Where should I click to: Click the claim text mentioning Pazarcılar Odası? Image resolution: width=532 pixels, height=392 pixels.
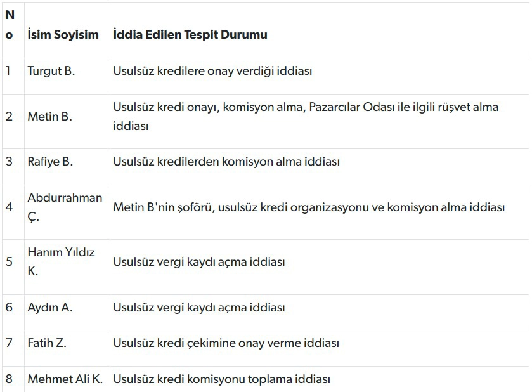pyautogui.click(x=306, y=116)
